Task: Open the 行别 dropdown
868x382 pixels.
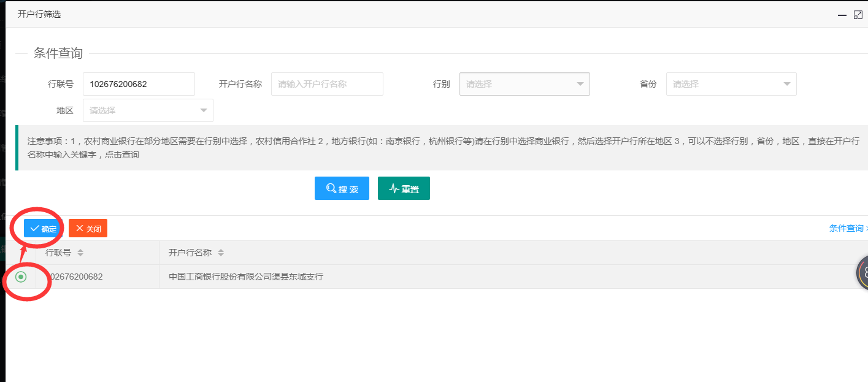Action: point(524,84)
